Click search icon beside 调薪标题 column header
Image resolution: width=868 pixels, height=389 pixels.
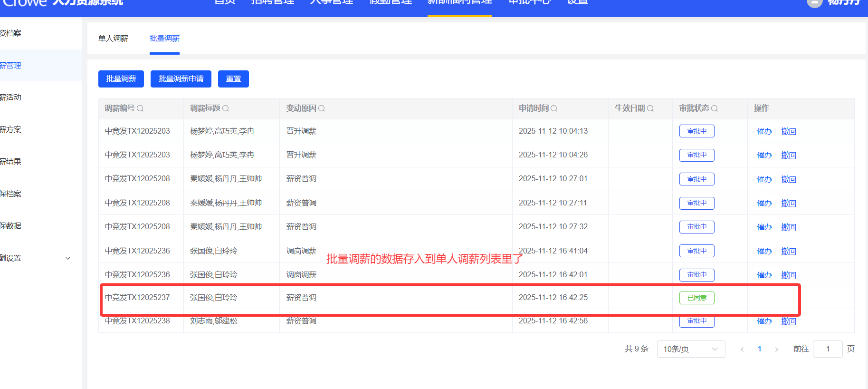[226, 108]
